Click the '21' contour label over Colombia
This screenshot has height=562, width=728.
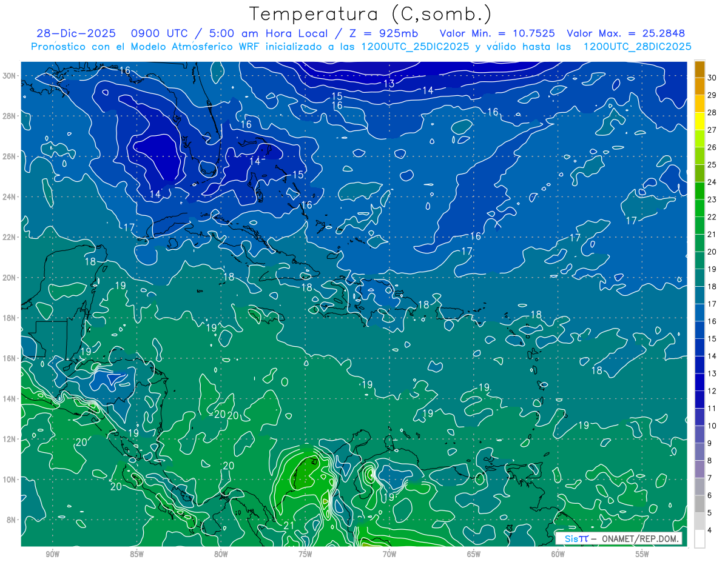click(289, 526)
